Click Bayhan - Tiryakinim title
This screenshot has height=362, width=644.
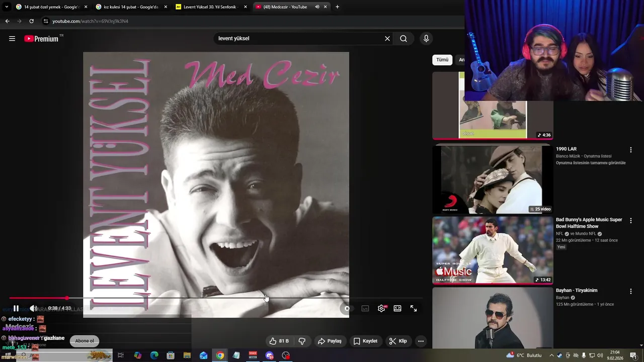coord(577,290)
